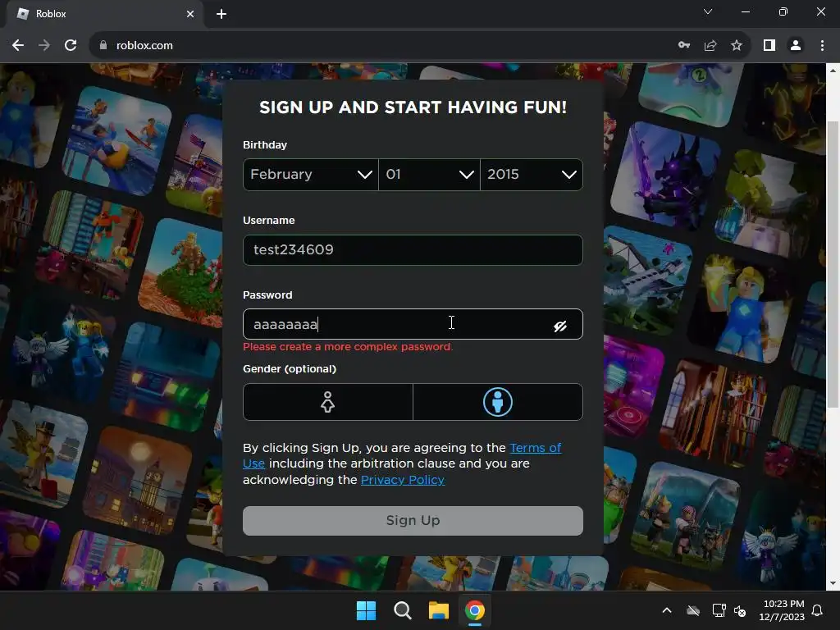Open the muted volume tray icon
The height and width of the screenshot is (630, 840).
[740, 610]
